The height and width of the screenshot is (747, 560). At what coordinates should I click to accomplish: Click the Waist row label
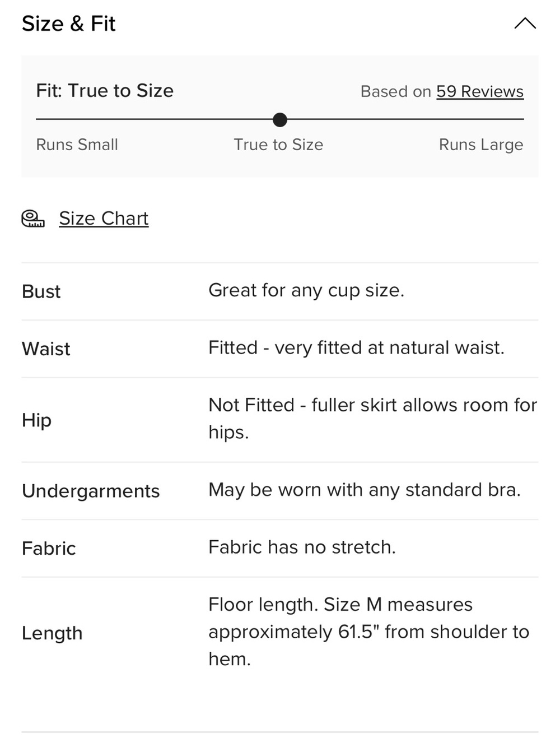[x=46, y=349]
